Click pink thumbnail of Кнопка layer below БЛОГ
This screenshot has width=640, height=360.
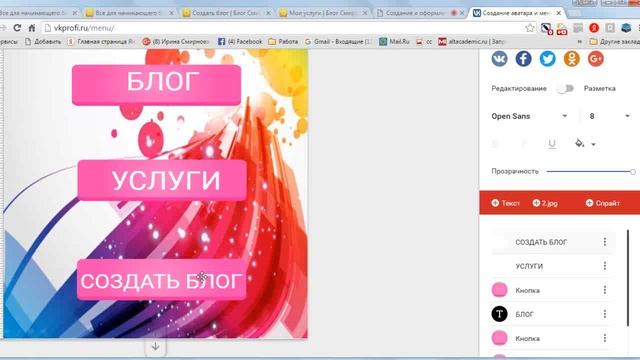499,338
